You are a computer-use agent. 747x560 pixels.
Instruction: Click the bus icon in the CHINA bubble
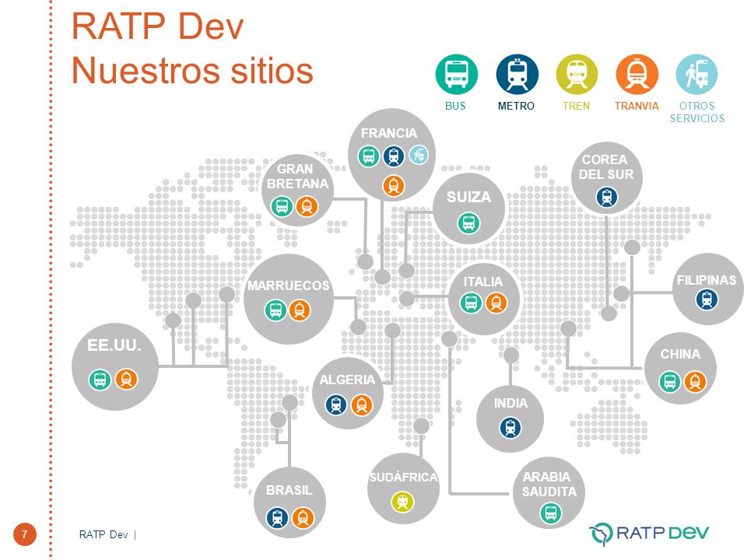[x=670, y=381]
